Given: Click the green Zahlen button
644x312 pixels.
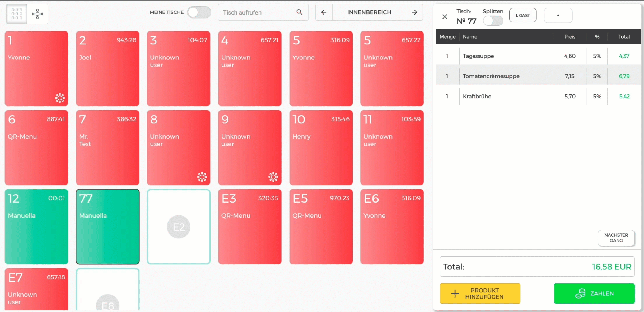Looking at the screenshot, I should pos(594,293).
